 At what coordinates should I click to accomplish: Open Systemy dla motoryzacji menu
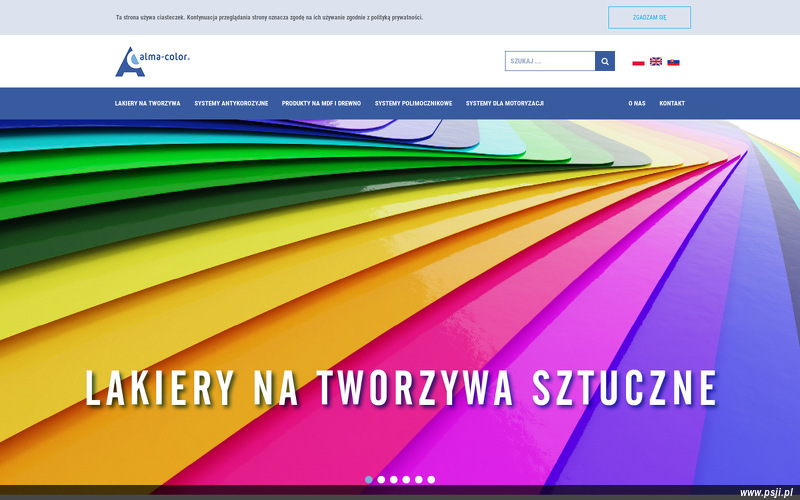505,104
